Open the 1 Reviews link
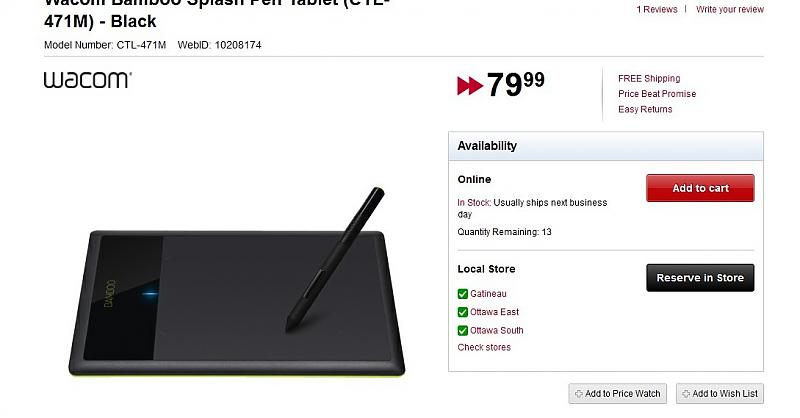800x418 pixels. point(657,9)
